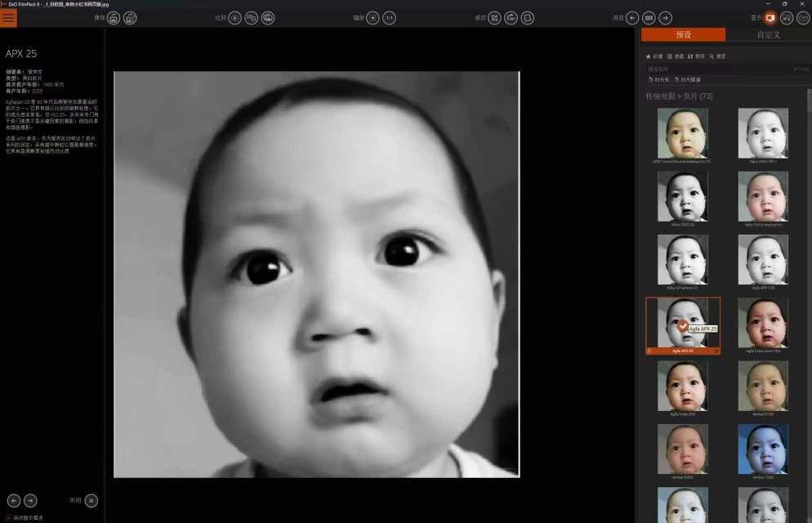The width and height of the screenshot is (812, 523).
Task: Select the Adox Color Implosion preset thumbnail
Action: point(763,196)
